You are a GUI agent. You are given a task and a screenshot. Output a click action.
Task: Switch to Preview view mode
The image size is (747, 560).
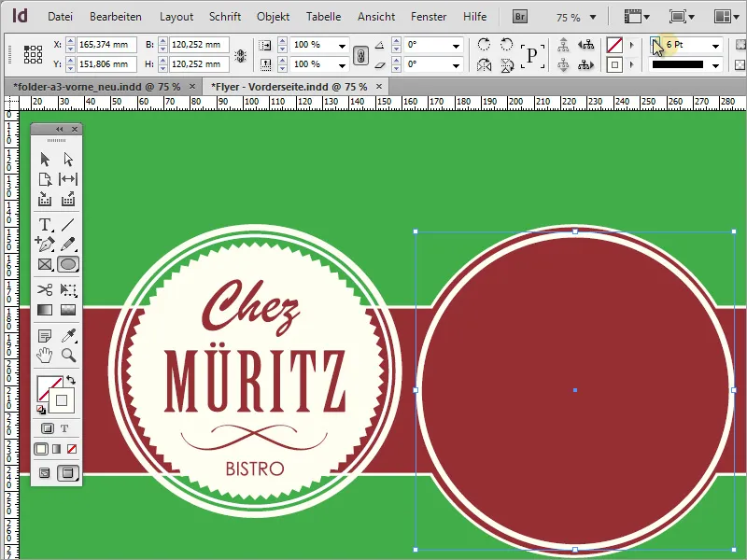tap(68, 473)
